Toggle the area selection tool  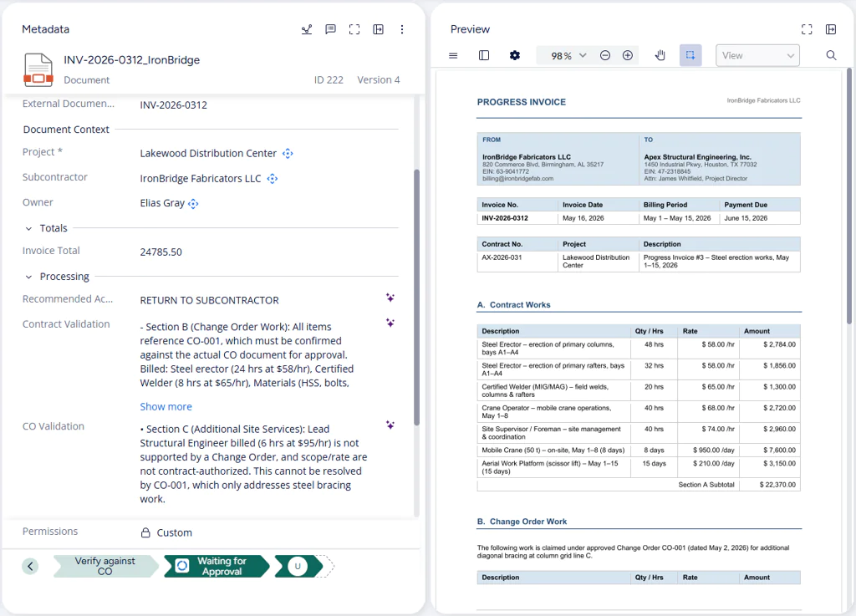click(690, 56)
